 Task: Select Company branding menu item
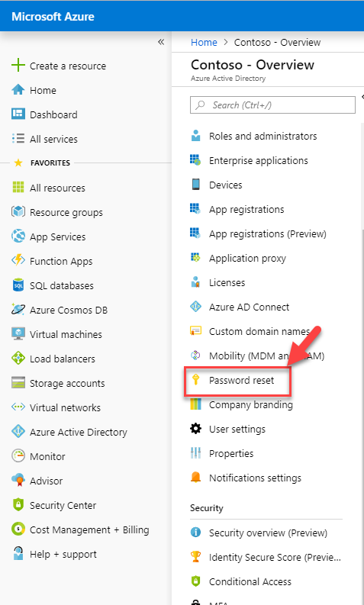251,405
